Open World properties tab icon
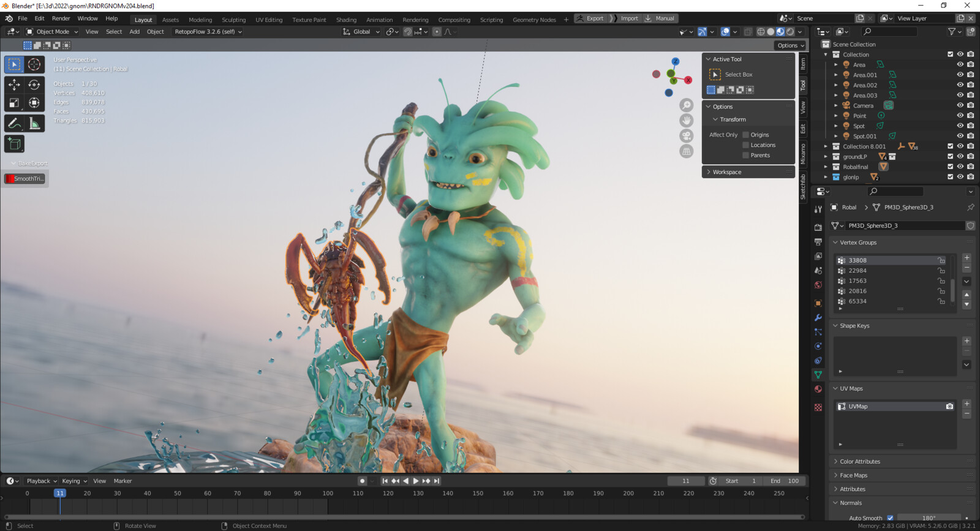The height and width of the screenshot is (531, 980). tap(818, 285)
